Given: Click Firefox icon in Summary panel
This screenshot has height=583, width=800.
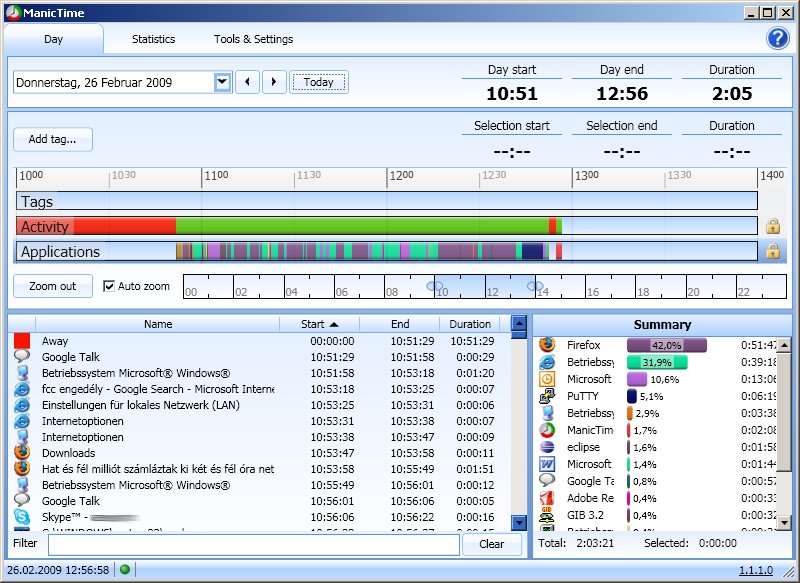Looking at the screenshot, I should click(547, 345).
